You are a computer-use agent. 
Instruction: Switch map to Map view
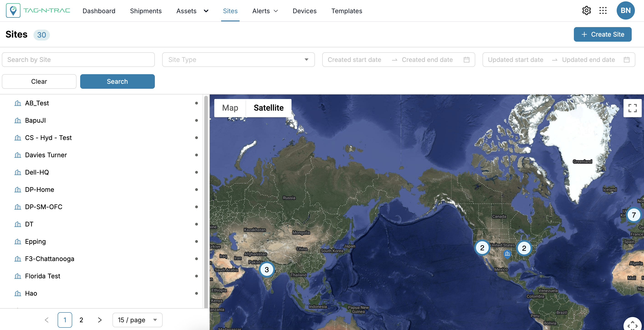pos(230,108)
